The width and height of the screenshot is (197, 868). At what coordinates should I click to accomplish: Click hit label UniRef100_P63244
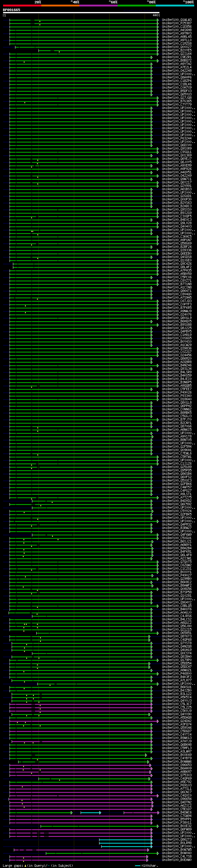point(176,139)
